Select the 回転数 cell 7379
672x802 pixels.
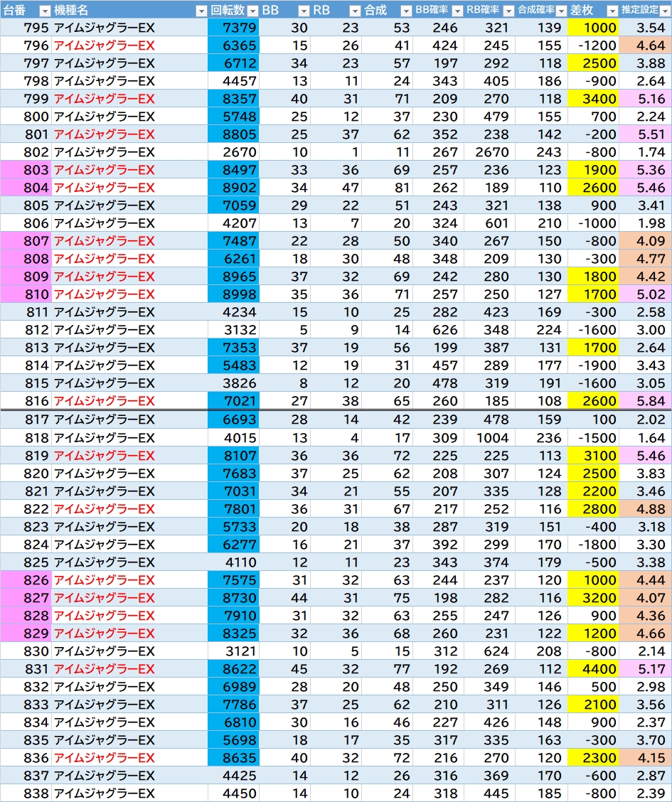click(233, 28)
